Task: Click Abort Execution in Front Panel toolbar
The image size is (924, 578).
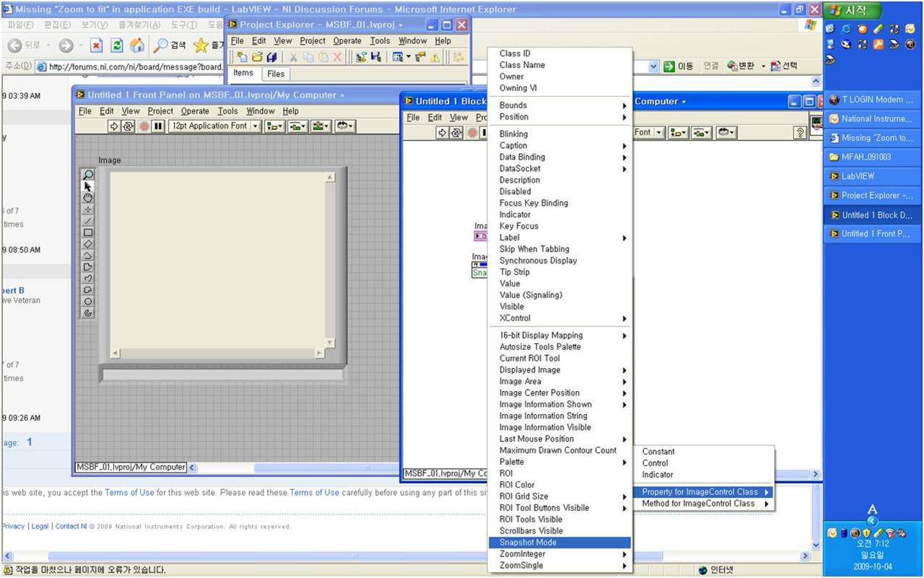Action: 144,126
